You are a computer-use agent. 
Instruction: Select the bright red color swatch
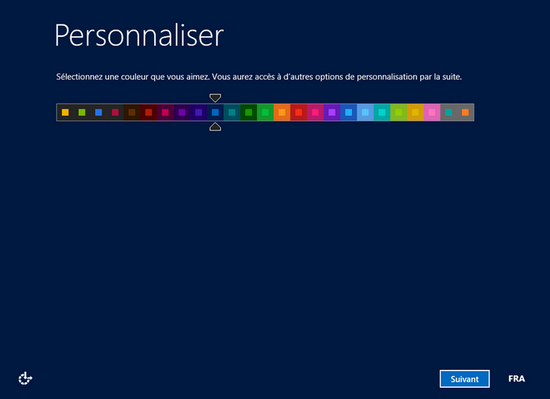click(x=299, y=112)
